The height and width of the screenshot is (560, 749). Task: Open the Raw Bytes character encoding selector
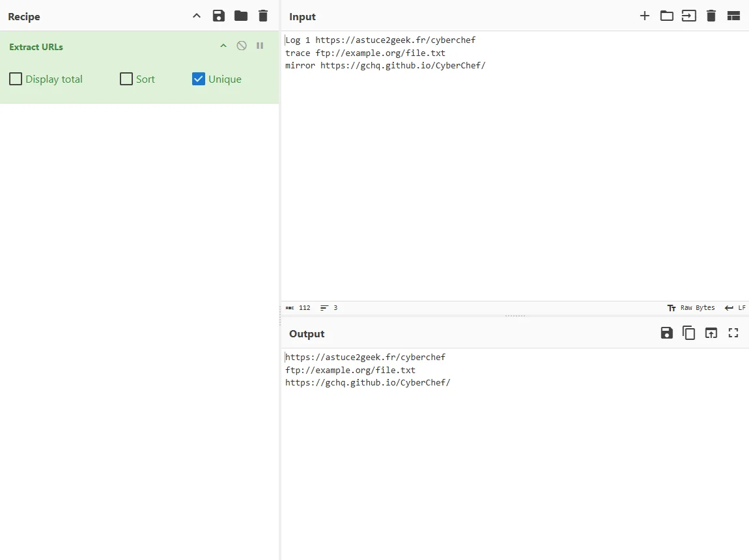691,308
